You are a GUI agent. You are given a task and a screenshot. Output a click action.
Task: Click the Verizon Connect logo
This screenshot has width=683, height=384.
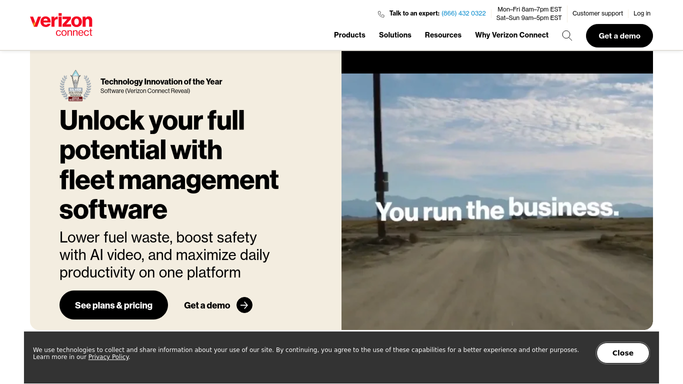click(61, 25)
